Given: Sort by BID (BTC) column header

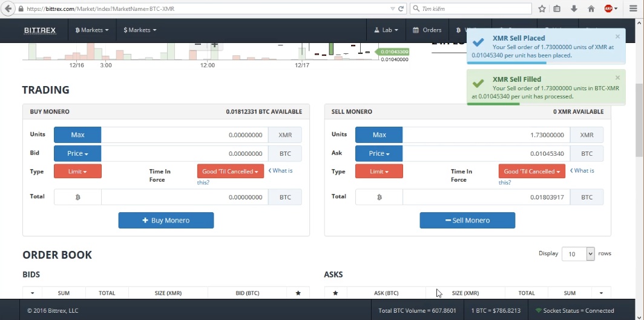Looking at the screenshot, I should (x=247, y=293).
